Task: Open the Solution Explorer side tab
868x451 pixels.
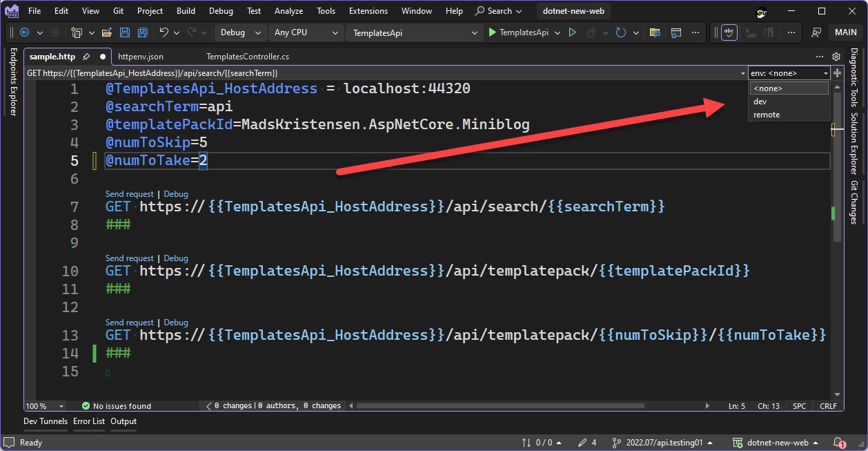Action: 854,144
